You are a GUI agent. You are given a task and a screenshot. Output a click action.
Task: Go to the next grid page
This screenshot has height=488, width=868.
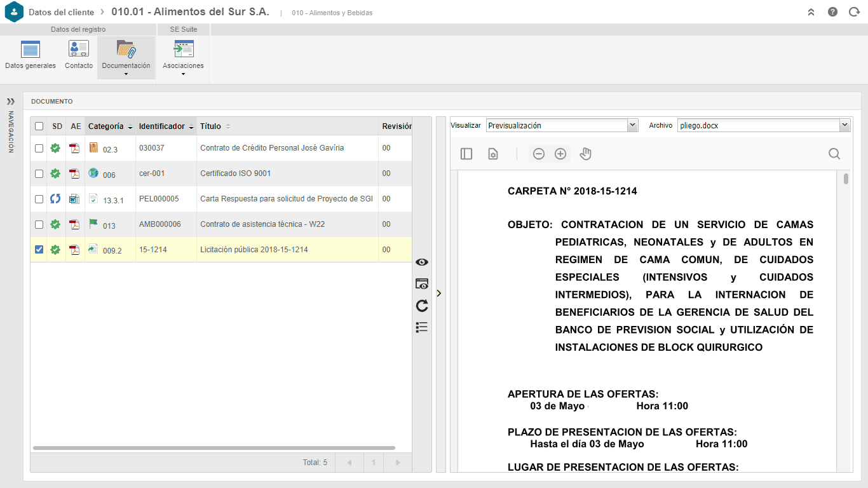tap(398, 463)
